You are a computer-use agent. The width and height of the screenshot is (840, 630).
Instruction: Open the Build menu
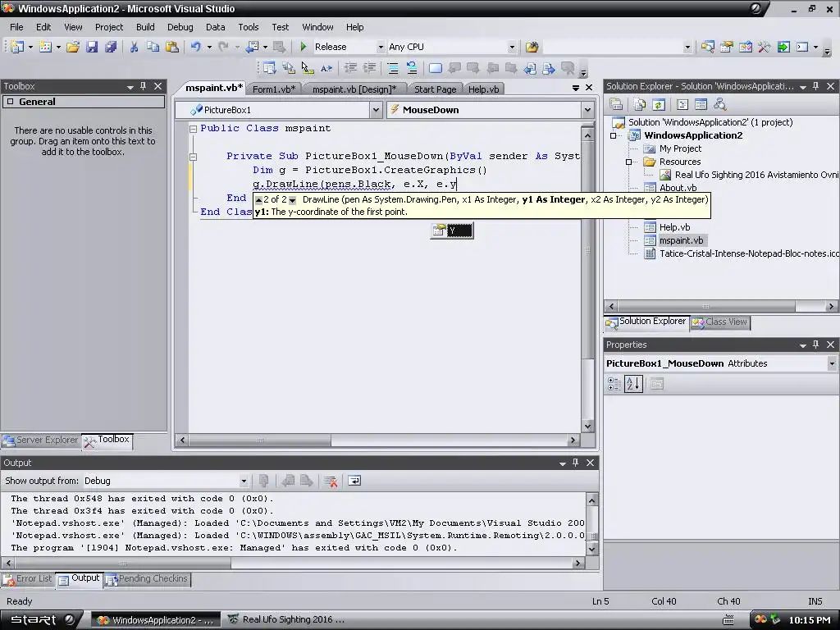tap(145, 27)
